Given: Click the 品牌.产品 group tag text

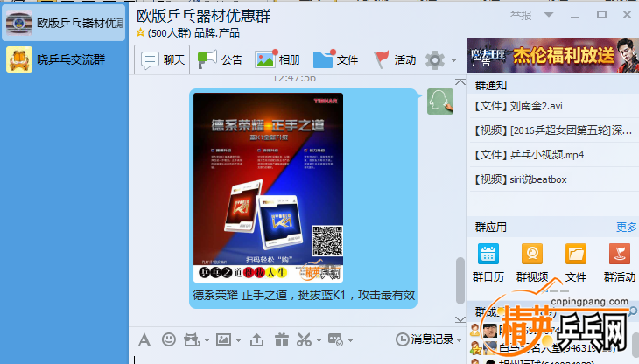Looking at the screenshot, I should click(x=216, y=33).
